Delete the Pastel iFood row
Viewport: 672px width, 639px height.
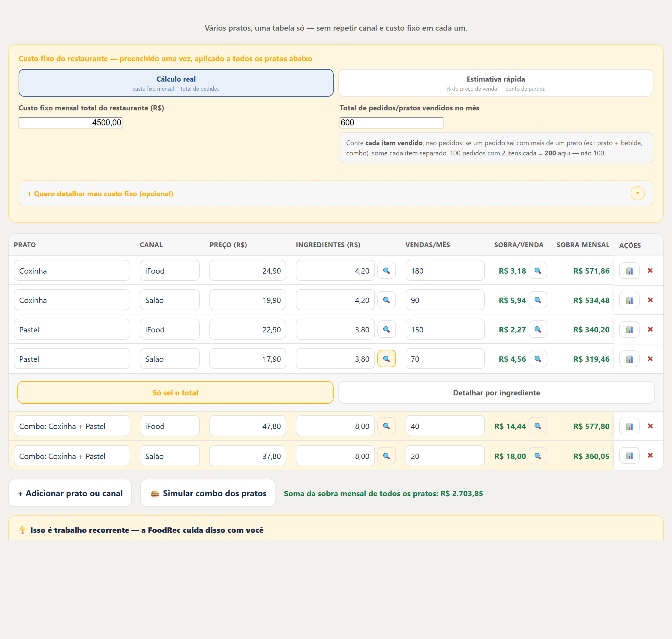tap(650, 329)
